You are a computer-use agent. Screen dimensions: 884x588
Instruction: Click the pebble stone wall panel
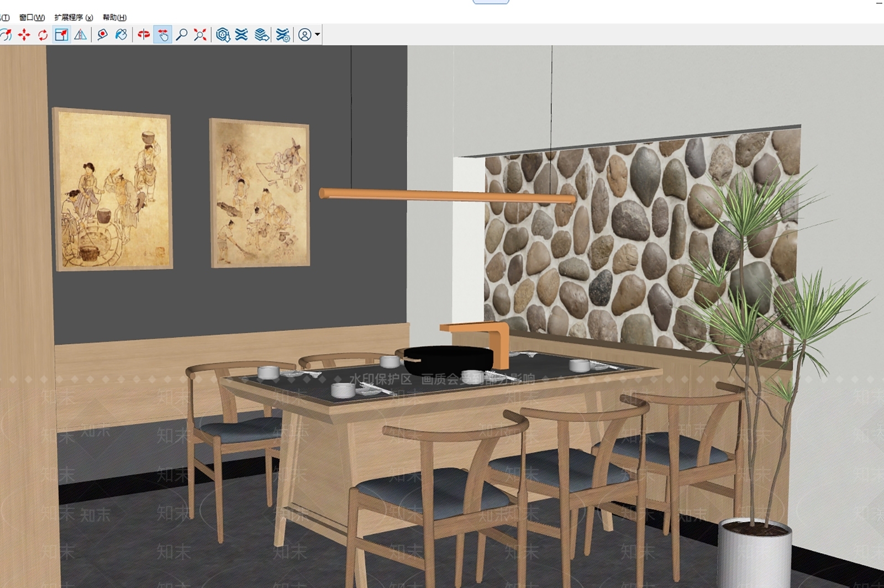(643, 243)
